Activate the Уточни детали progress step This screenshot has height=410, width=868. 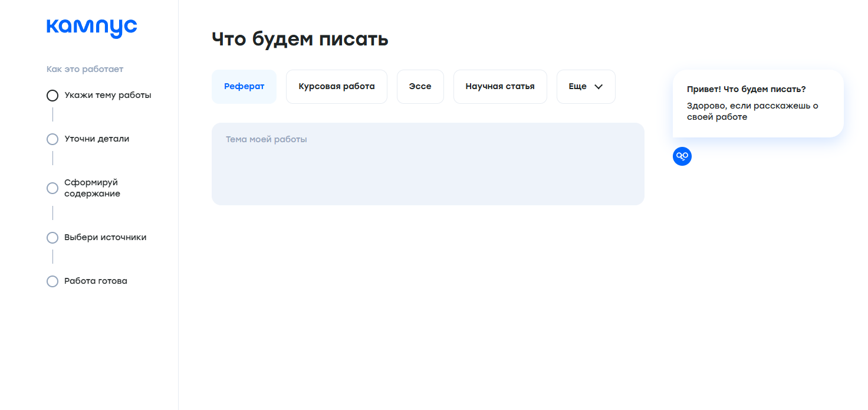(x=52, y=139)
